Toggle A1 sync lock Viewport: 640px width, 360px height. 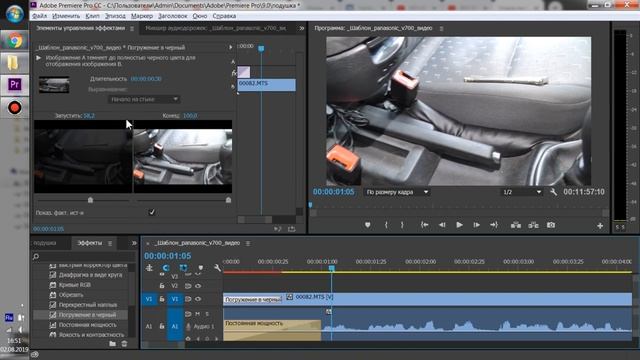click(x=188, y=313)
